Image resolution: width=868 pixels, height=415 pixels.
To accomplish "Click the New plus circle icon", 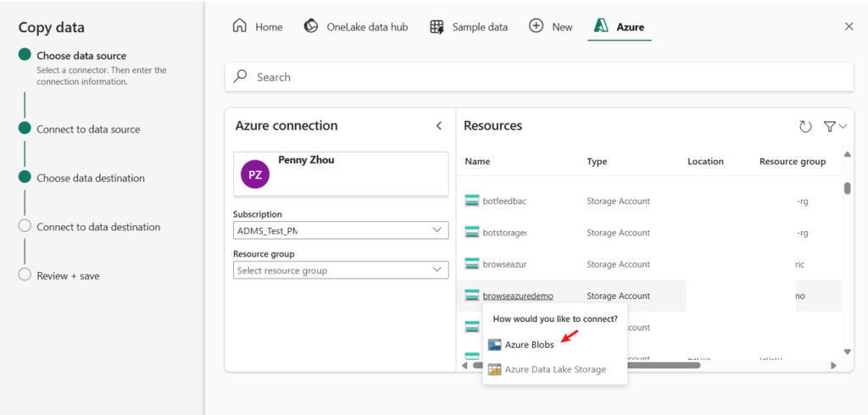I will pyautogui.click(x=536, y=26).
